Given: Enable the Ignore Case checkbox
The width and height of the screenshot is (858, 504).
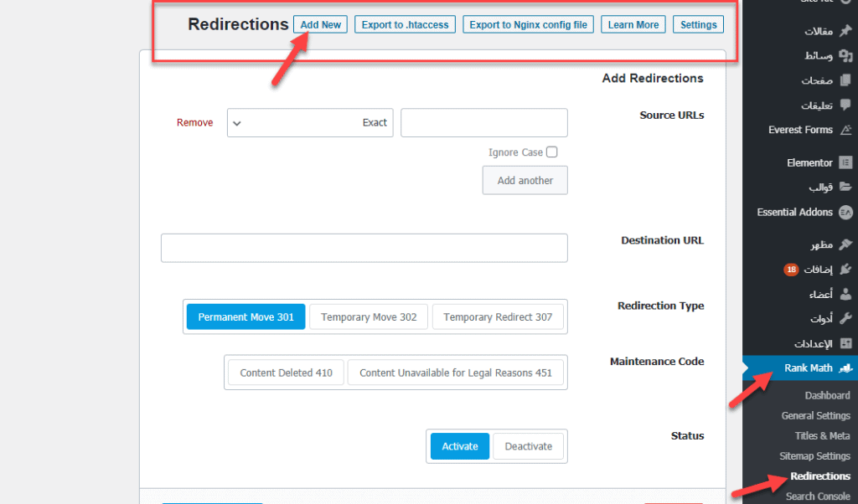Looking at the screenshot, I should [551, 152].
